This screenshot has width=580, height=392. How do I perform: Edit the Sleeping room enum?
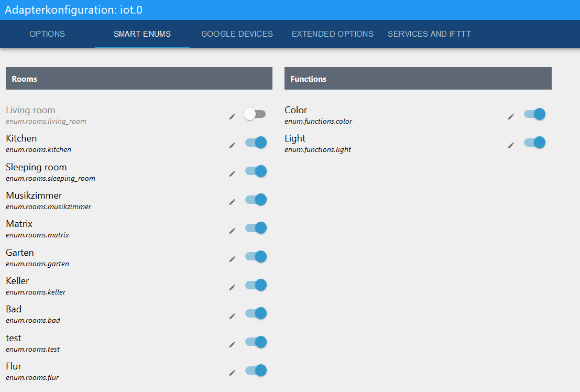tap(232, 173)
